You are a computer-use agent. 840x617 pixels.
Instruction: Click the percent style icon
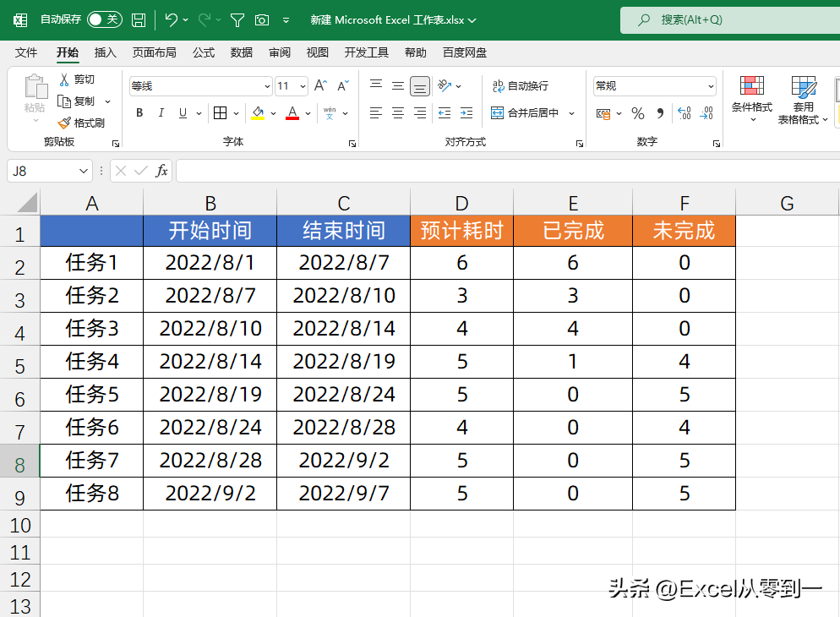pyautogui.click(x=637, y=113)
